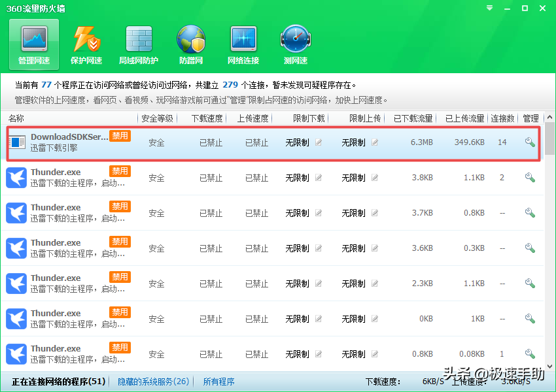Toggle 禁用 badge on Thunder.exe 2.3KB row

point(120,277)
